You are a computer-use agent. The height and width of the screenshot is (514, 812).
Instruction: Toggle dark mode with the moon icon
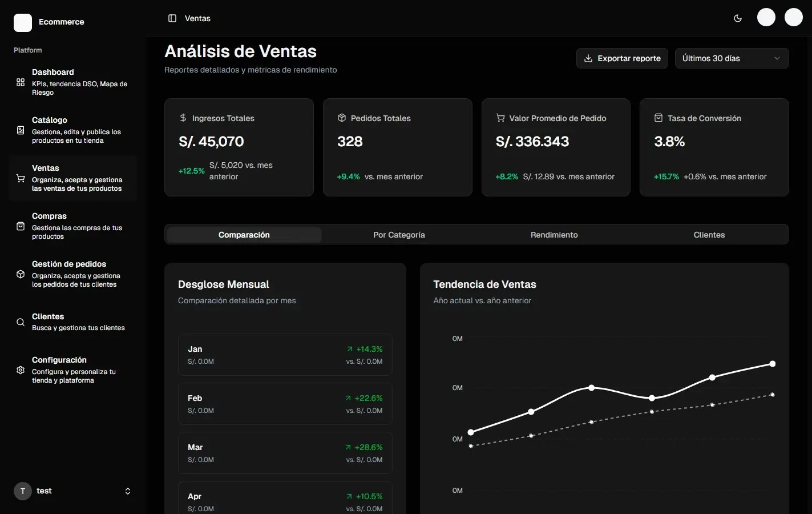737,18
